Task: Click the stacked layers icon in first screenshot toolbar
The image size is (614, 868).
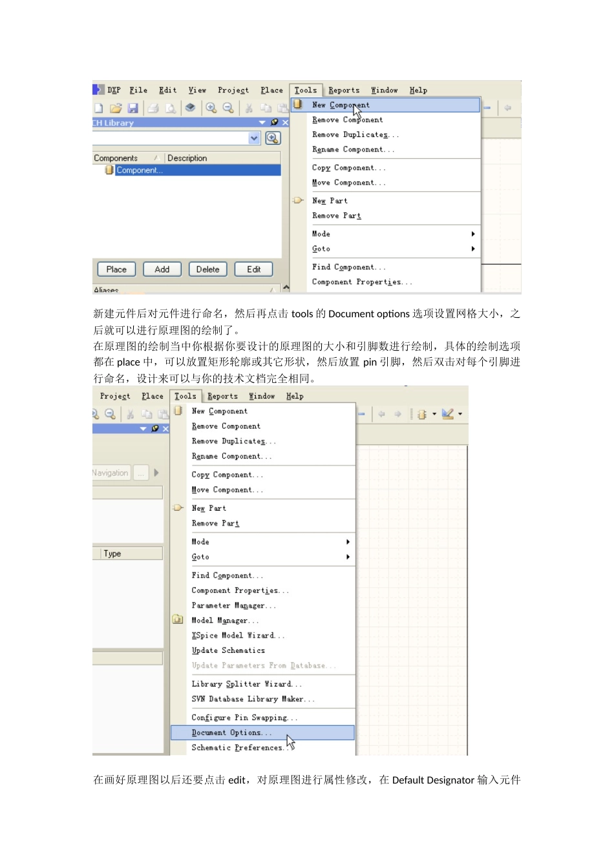Action: click(190, 108)
